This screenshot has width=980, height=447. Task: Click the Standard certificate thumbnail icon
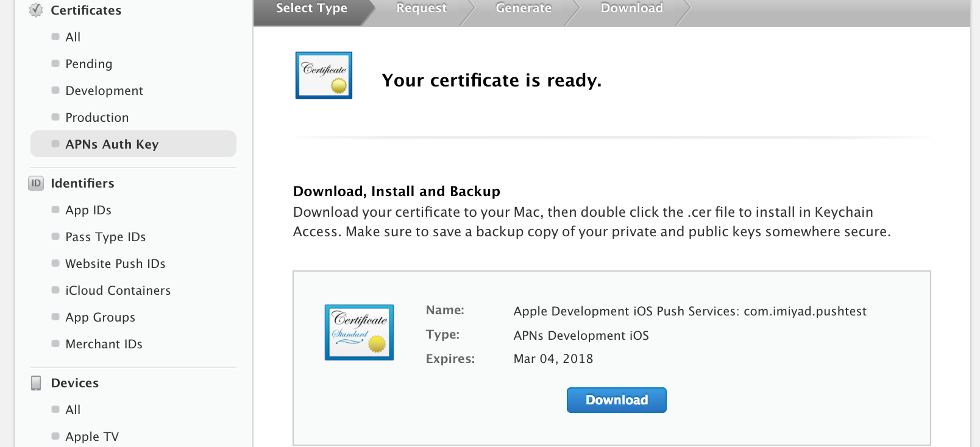359,333
